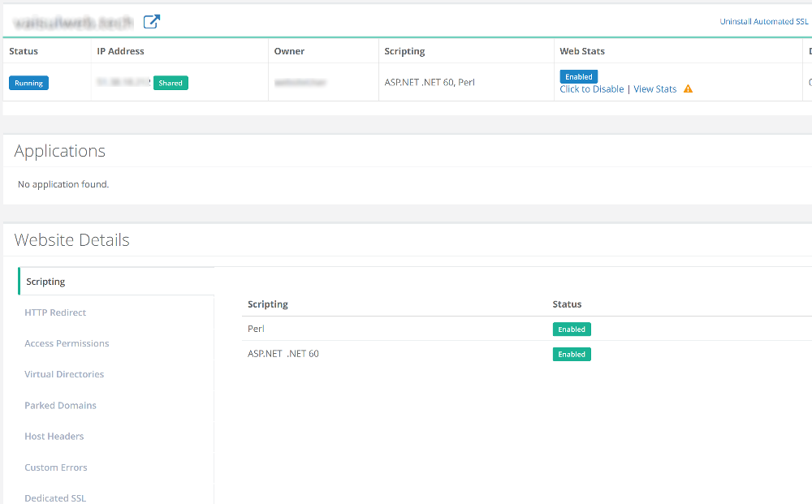Click the Applications section heading
This screenshot has height=504, width=812.
60,151
